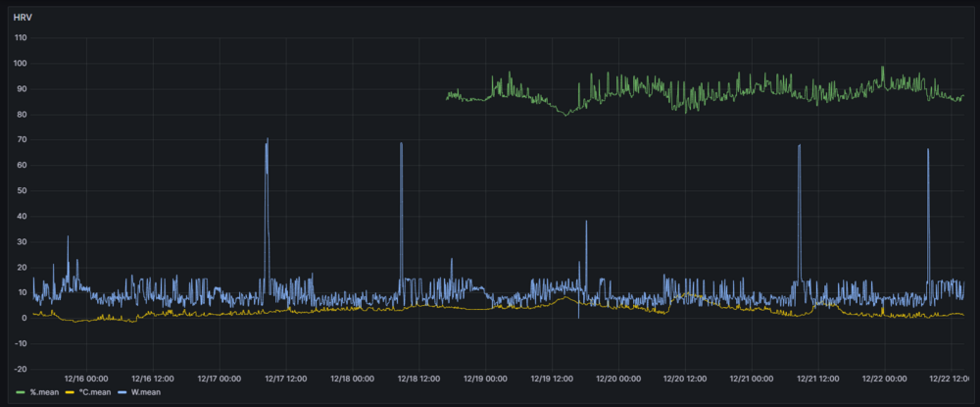Click the W.mean spike peak near 12/18 12:00

point(401,143)
